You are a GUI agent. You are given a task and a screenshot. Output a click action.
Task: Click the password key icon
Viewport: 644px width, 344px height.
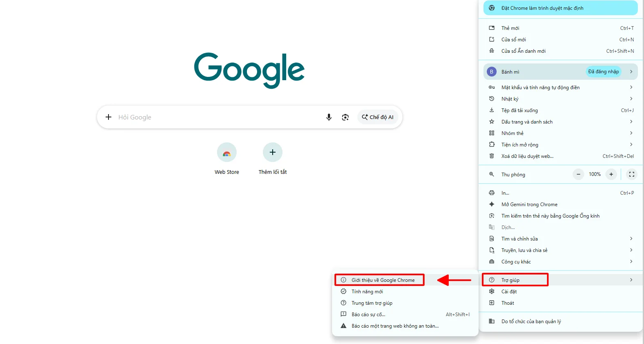click(x=492, y=87)
